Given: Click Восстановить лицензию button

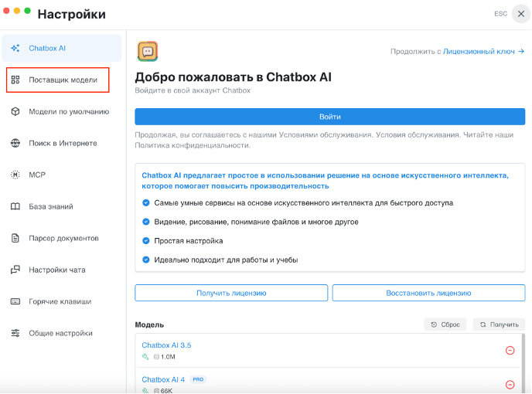Looking at the screenshot, I should tap(428, 293).
